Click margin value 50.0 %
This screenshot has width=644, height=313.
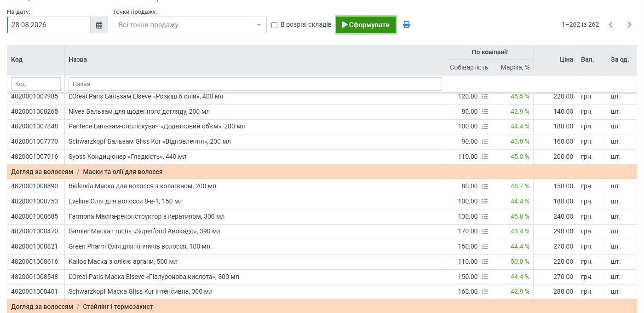pos(520,262)
